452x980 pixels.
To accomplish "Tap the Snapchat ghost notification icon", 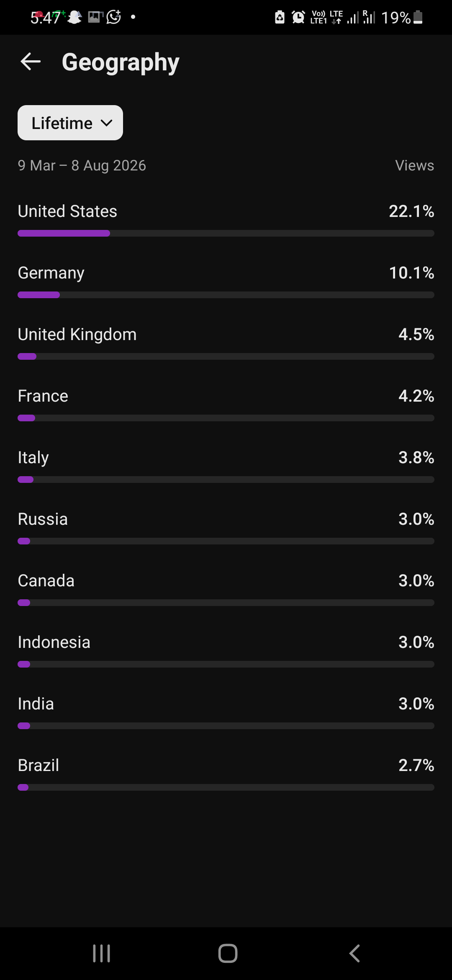I will pos(75,17).
